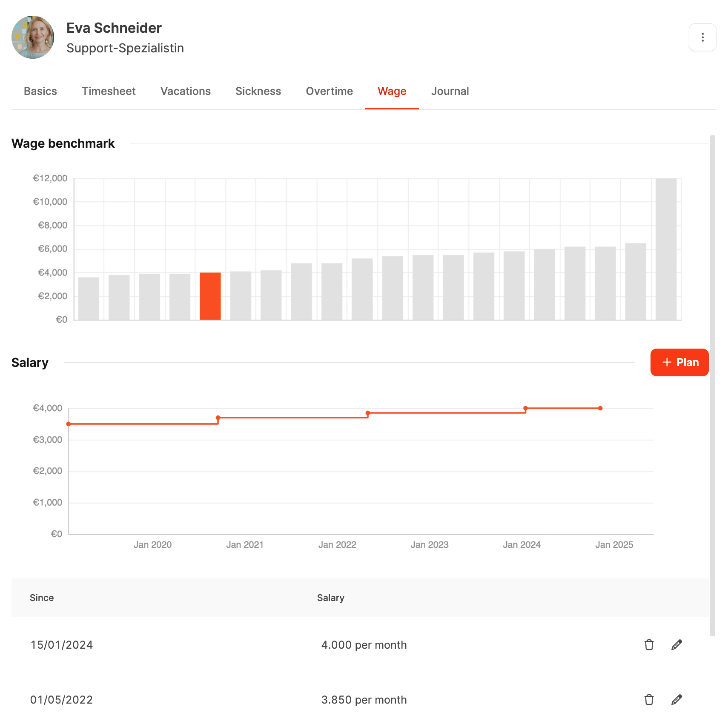The height and width of the screenshot is (727, 728).
Task: Open the Journal tab
Action: 450,91
